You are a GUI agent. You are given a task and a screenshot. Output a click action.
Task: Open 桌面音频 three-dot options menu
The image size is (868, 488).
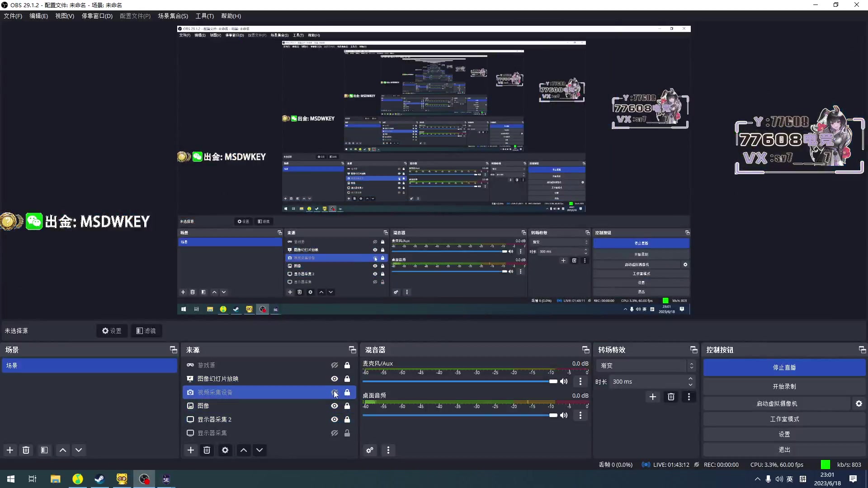coord(580,415)
